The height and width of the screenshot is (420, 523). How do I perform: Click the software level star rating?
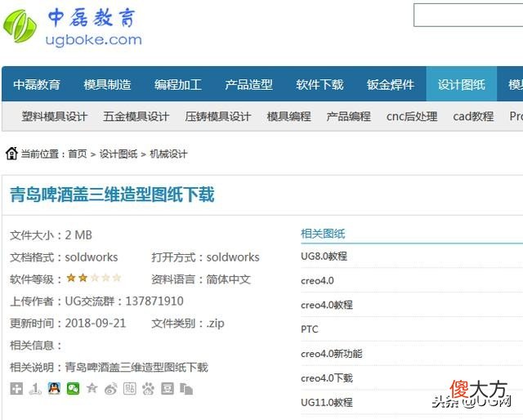click(94, 278)
